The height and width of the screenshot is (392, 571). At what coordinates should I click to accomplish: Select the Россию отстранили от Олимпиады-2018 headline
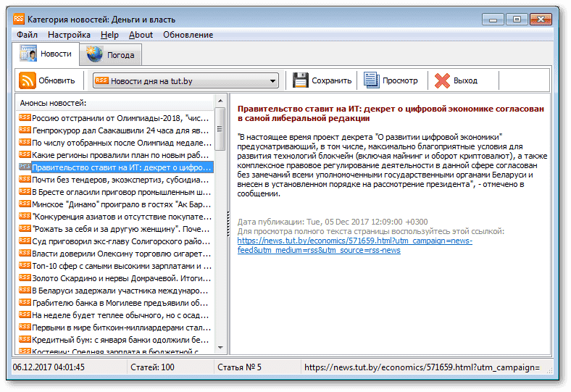(120, 118)
